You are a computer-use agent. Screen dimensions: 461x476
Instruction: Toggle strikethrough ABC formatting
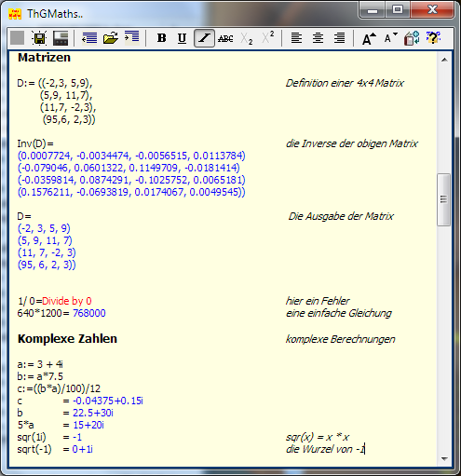[225, 38]
